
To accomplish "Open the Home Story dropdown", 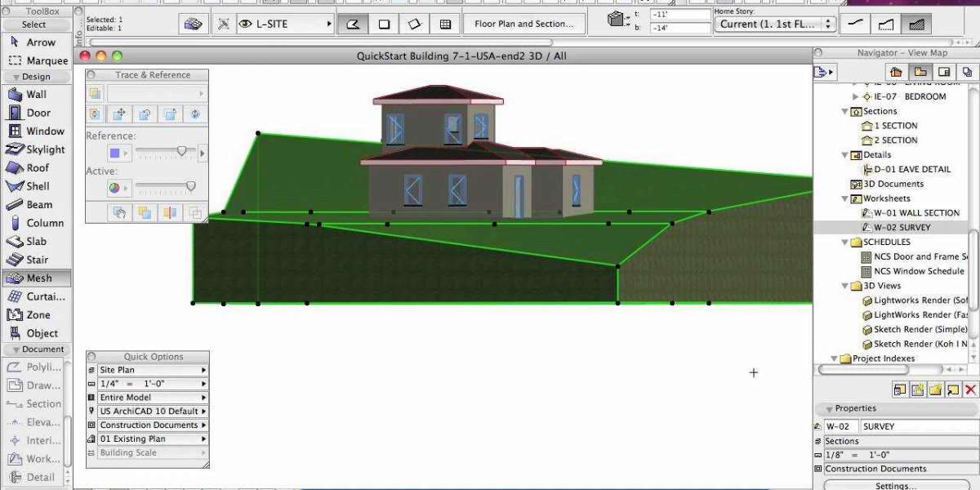I will click(775, 24).
